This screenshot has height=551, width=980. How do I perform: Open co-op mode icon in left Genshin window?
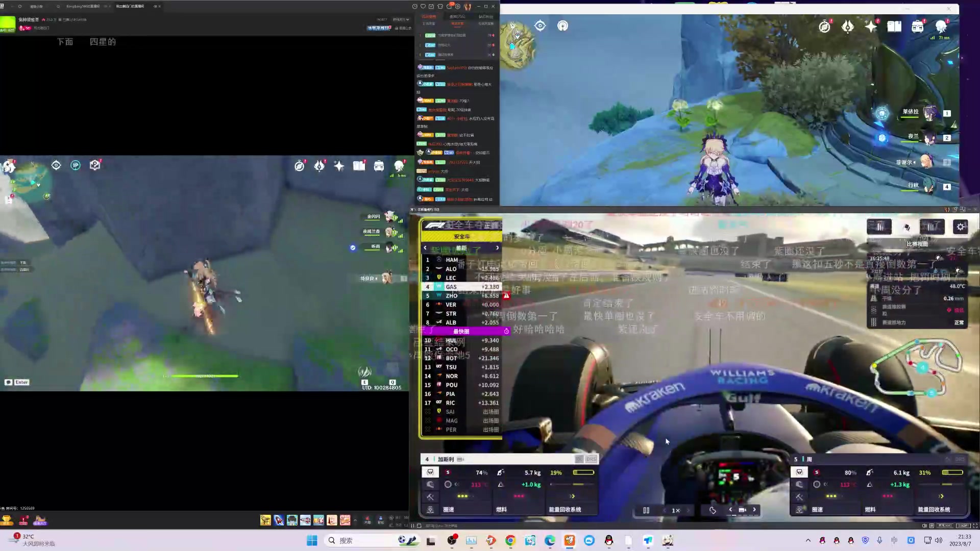click(x=76, y=165)
